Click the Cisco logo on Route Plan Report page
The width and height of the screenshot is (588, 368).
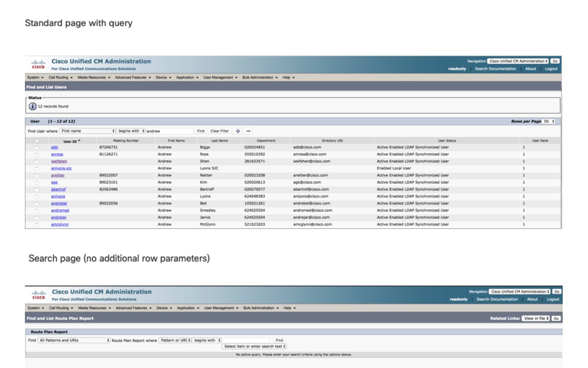(39, 295)
